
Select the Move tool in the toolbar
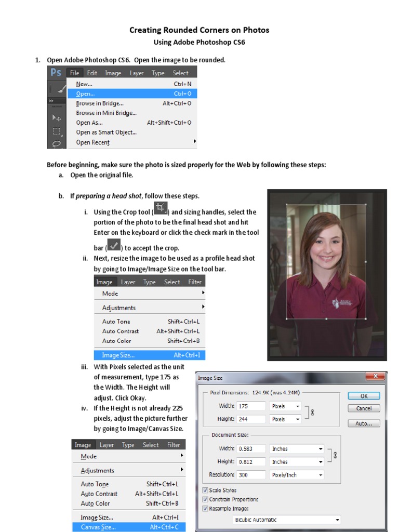pyautogui.click(x=56, y=118)
